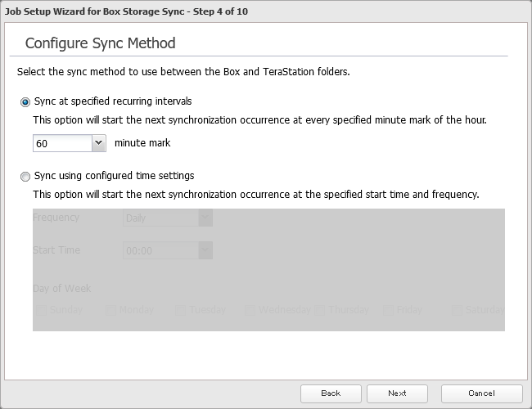Toggle the Thursday checkbox
Image resolution: width=532 pixels, height=409 pixels.
point(320,310)
